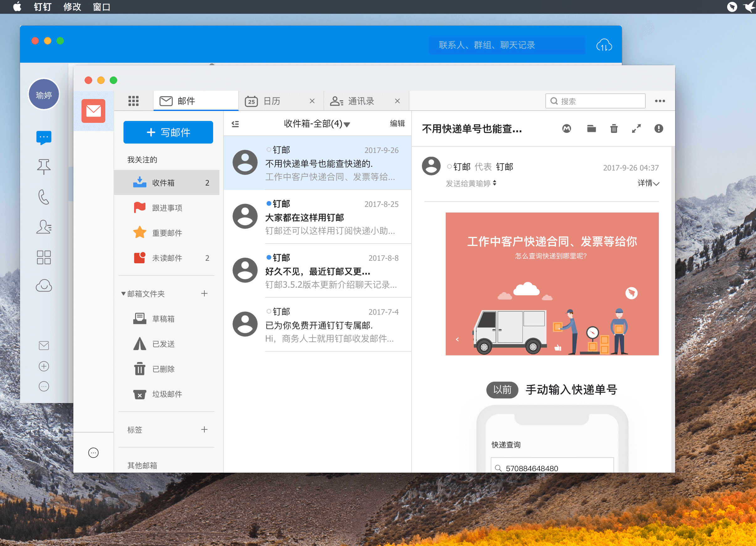This screenshot has width=756, height=546.
Task: Close the 日历 tab
Action: click(312, 101)
